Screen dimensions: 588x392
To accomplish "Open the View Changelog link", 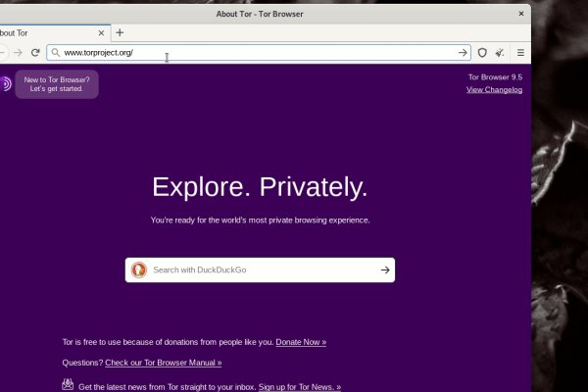I will point(494,90).
